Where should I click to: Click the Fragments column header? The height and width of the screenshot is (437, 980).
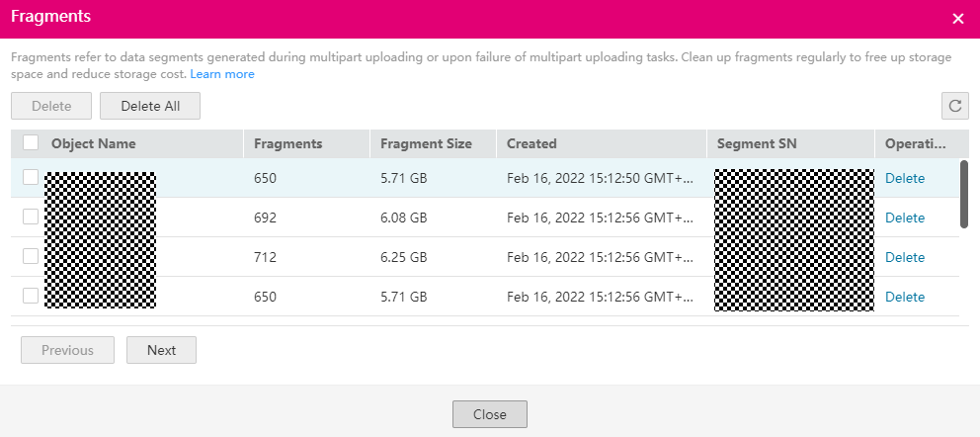[288, 143]
